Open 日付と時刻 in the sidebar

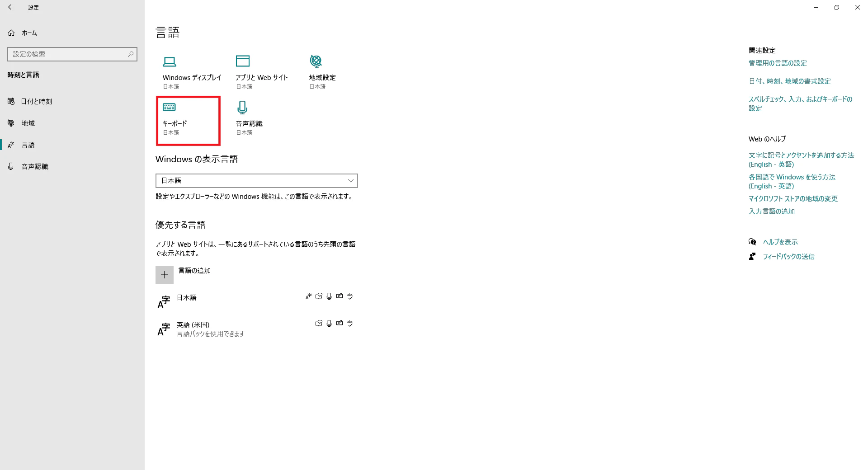click(36, 101)
